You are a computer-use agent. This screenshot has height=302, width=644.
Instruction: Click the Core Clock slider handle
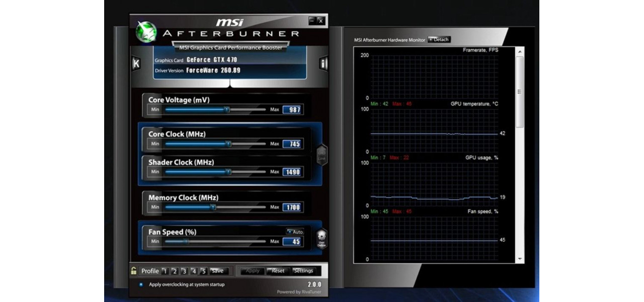228,143
